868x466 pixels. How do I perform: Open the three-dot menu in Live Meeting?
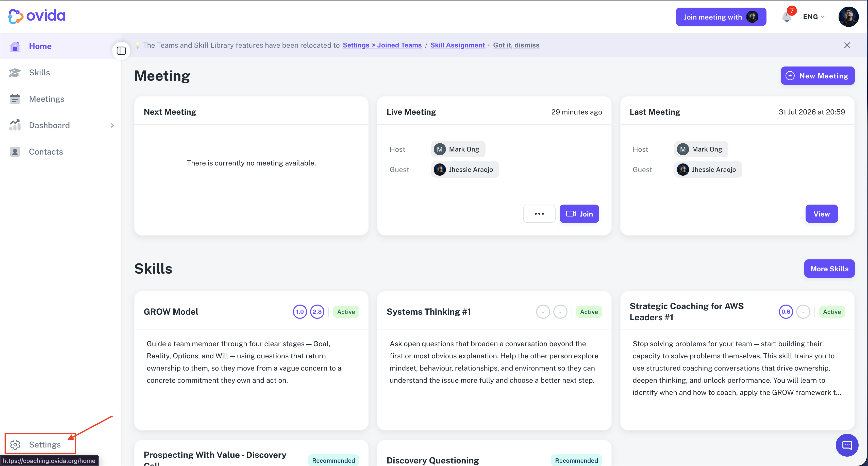[539, 214]
